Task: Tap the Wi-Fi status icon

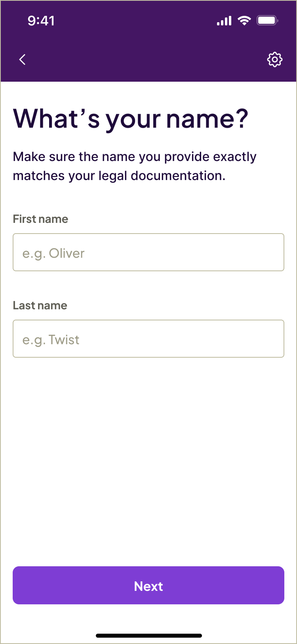Action: click(244, 21)
